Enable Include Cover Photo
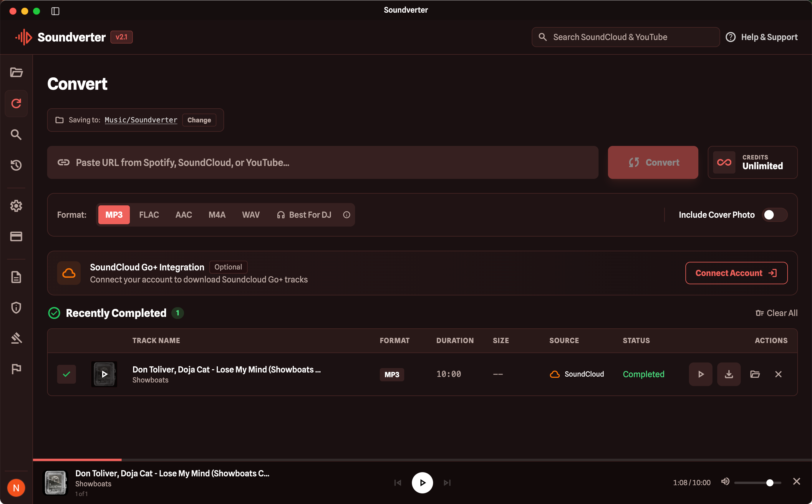The height and width of the screenshot is (504, 812). click(774, 215)
